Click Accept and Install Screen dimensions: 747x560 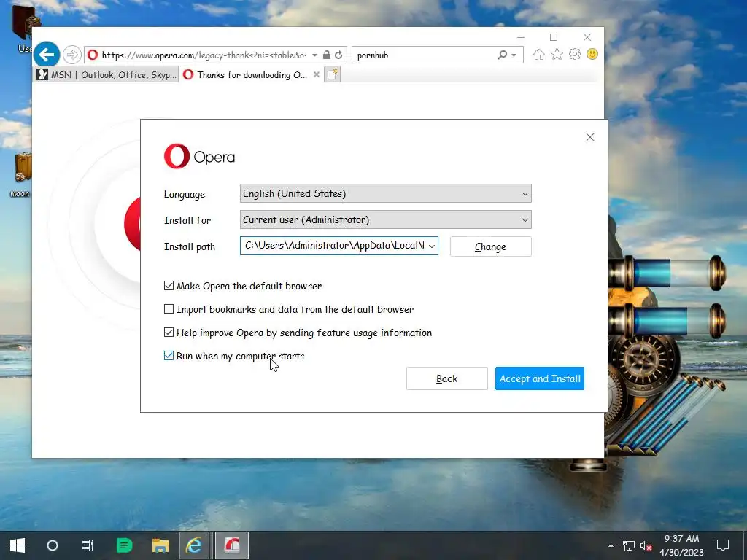coord(539,378)
